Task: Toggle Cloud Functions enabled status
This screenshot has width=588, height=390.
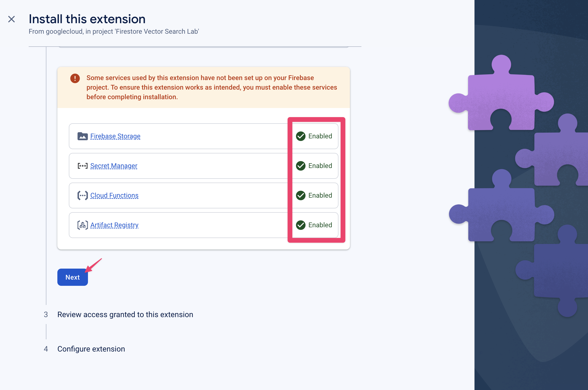Action: click(x=314, y=195)
